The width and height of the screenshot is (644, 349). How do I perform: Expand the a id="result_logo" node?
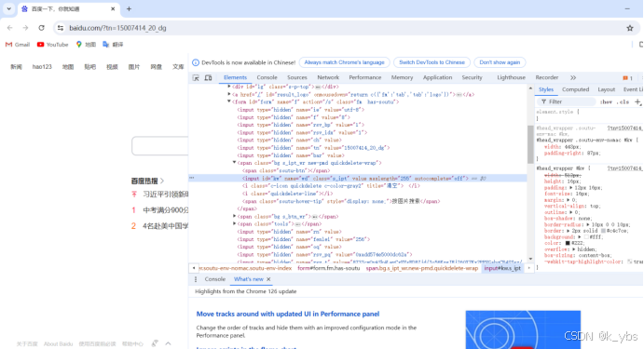tap(229, 94)
